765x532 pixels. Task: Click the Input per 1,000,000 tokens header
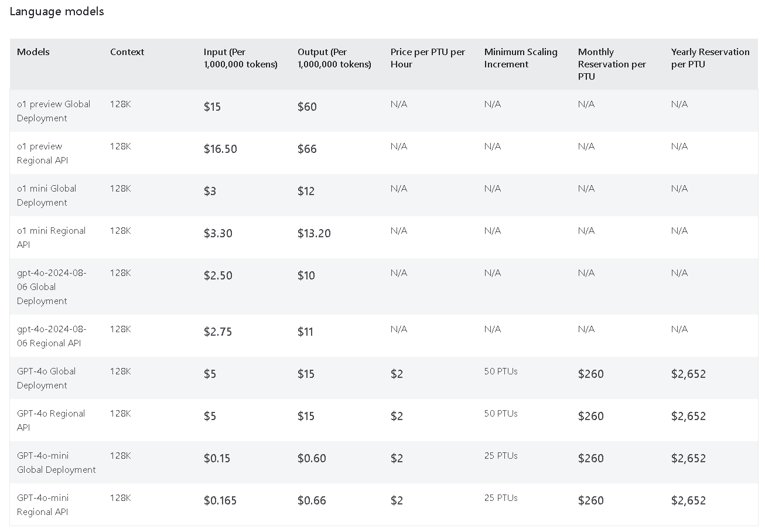[241, 58]
